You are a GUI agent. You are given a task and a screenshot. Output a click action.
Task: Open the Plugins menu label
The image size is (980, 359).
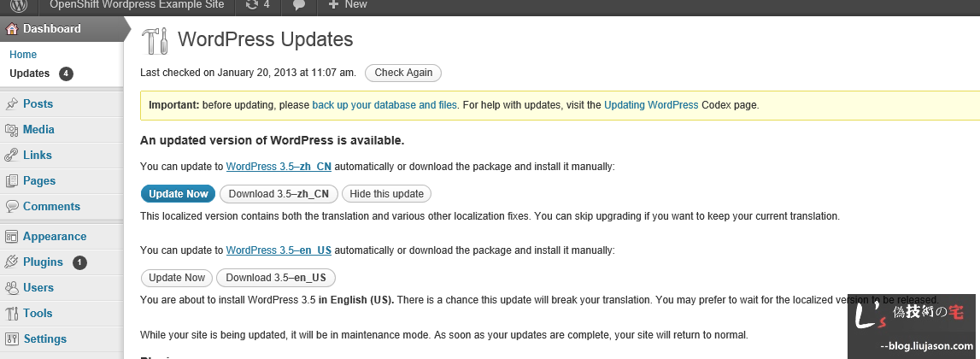[43, 262]
